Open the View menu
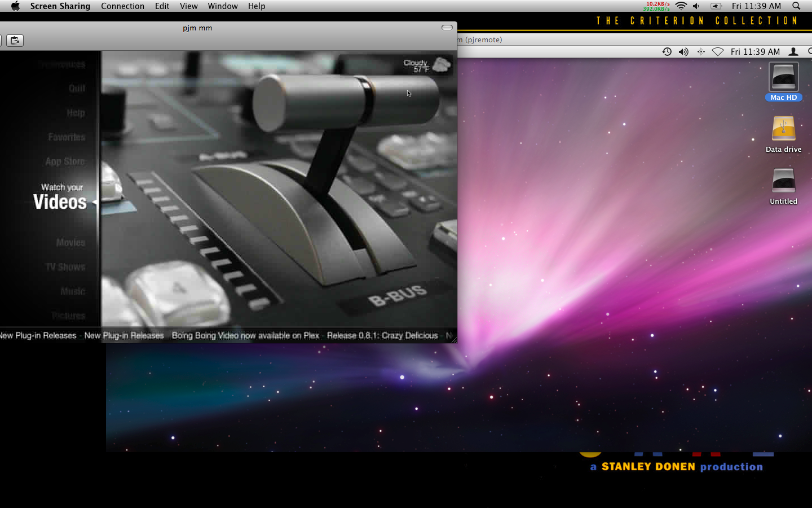This screenshot has height=508, width=812. pos(188,6)
